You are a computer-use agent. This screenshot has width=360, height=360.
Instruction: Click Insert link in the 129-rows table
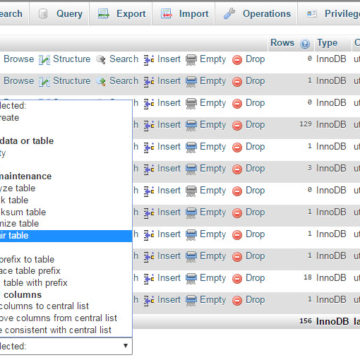click(x=169, y=125)
